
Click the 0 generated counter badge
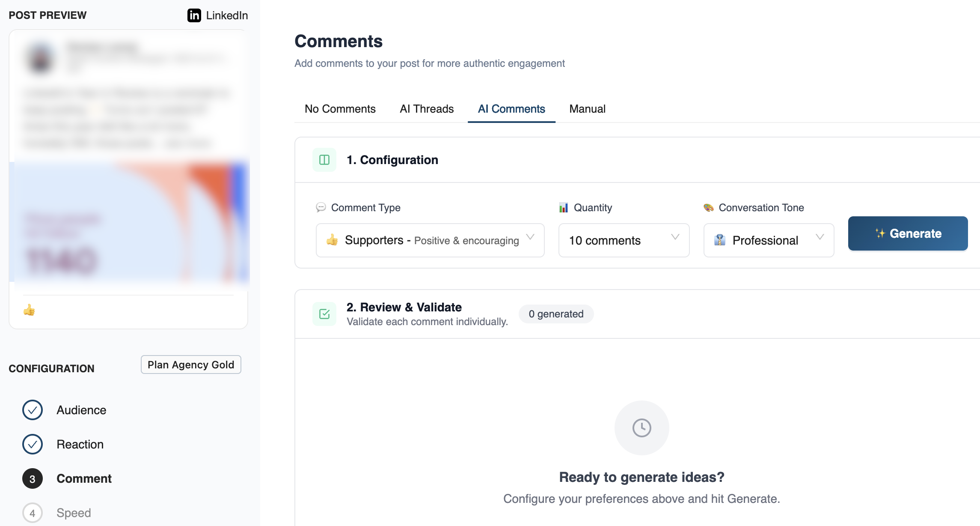pyautogui.click(x=556, y=314)
